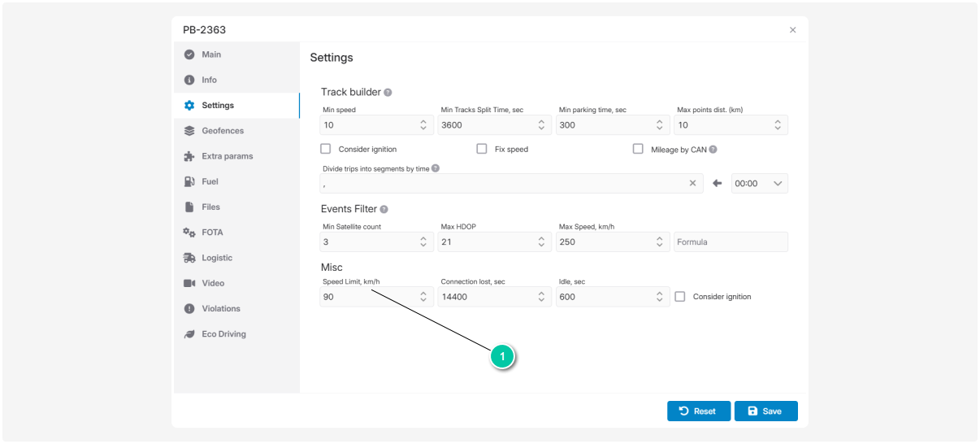This screenshot has height=444, width=980.
Task: Adjust the Min speed stepper arrows
Action: (423, 125)
